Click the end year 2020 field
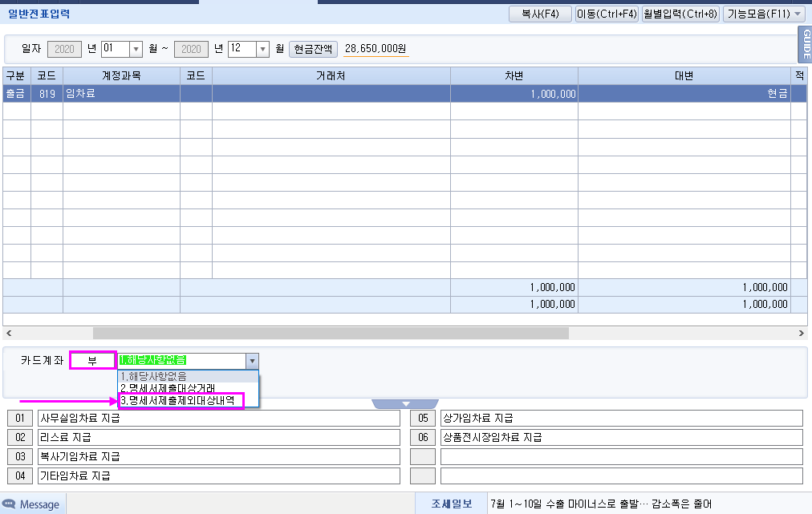 (191, 49)
